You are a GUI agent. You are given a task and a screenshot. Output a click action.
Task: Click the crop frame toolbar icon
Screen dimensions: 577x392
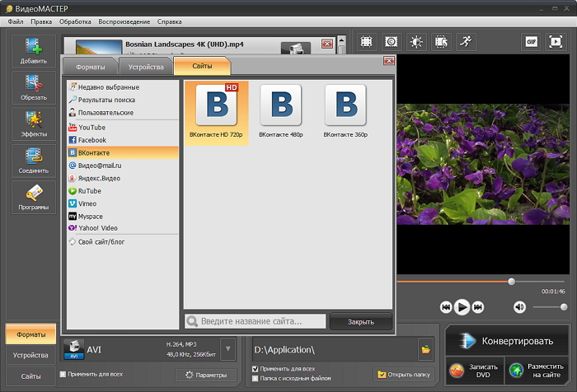(366, 41)
